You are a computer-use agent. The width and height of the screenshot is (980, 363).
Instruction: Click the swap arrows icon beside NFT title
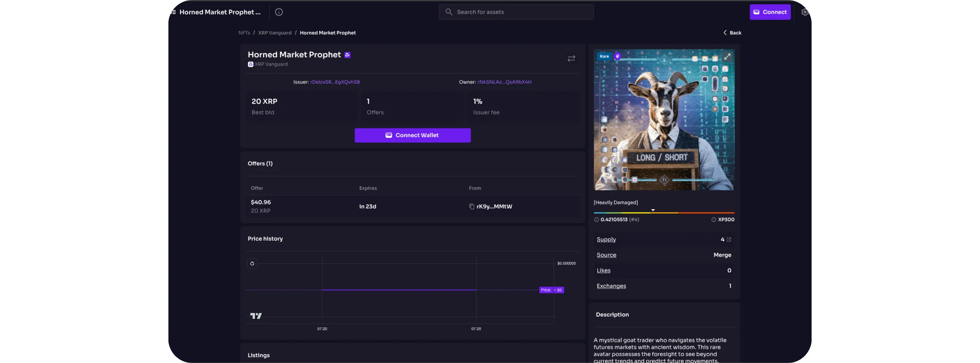(x=571, y=59)
